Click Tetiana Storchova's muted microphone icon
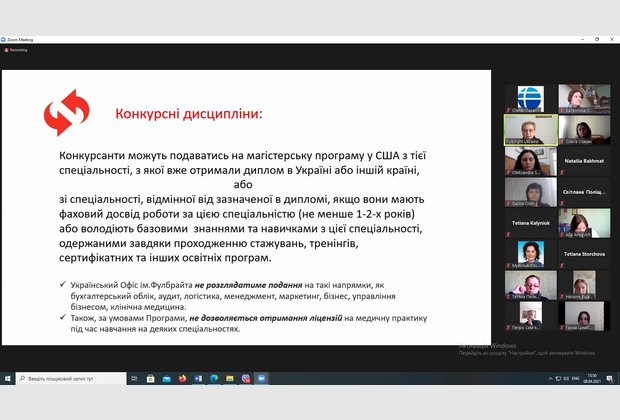The height and width of the screenshot is (420, 620). [561, 266]
